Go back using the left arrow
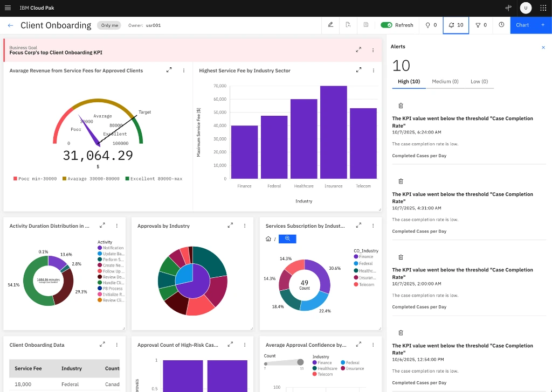This screenshot has width=552, height=392. pyautogui.click(x=11, y=25)
